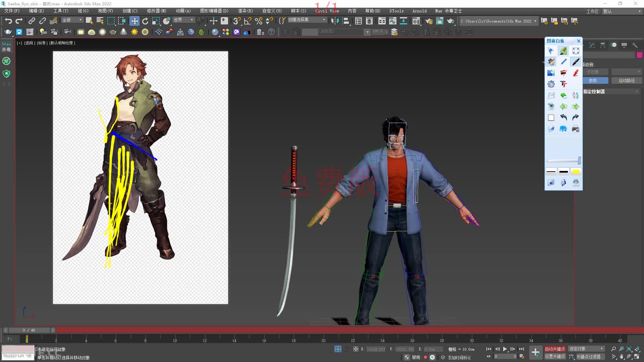The height and width of the screenshot is (362, 644).
Task: Click the yellow sun light icon
Action: coord(135,32)
